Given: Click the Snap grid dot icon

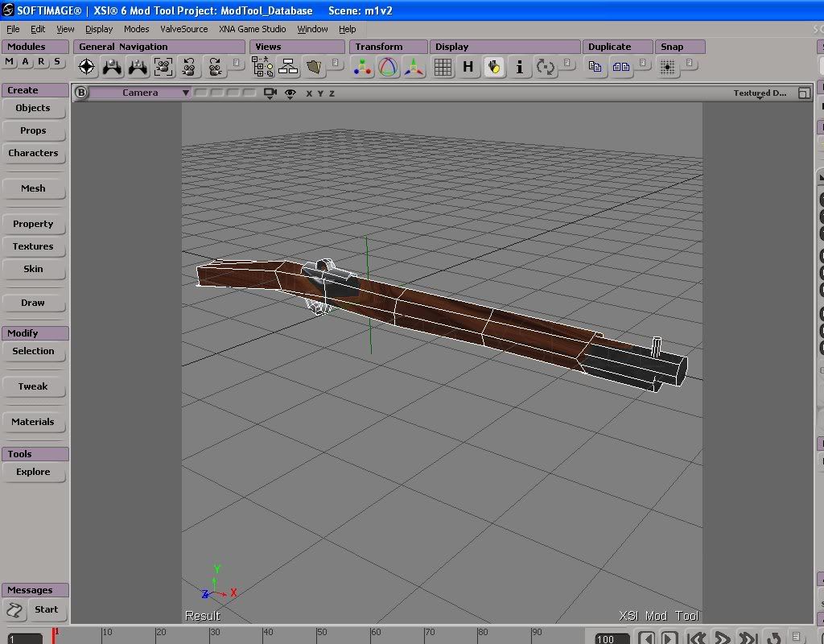Looking at the screenshot, I should [x=667, y=67].
